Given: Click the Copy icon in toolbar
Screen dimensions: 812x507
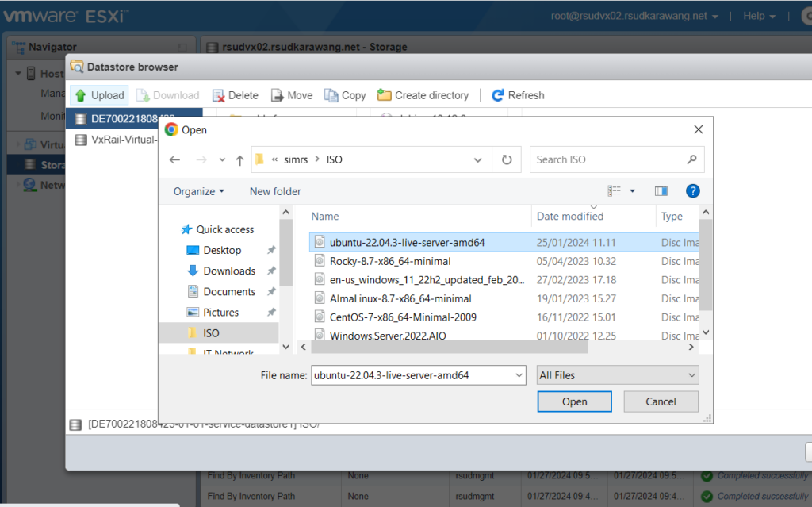Looking at the screenshot, I should coord(331,95).
